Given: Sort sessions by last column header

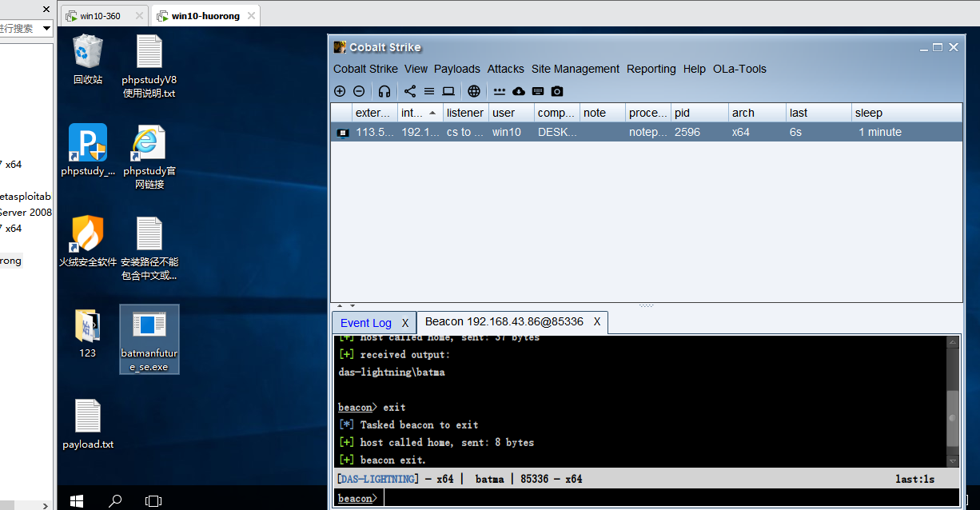Looking at the screenshot, I should (x=819, y=113).
